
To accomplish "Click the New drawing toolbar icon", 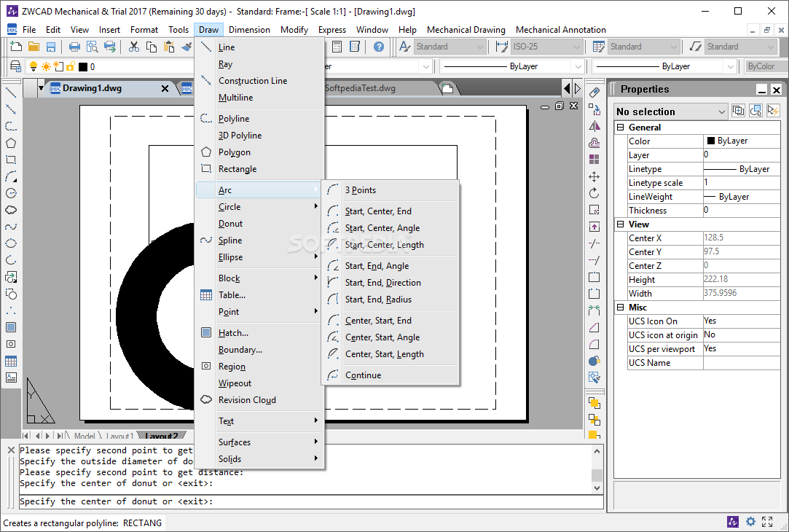I will (x=16, y=47).
